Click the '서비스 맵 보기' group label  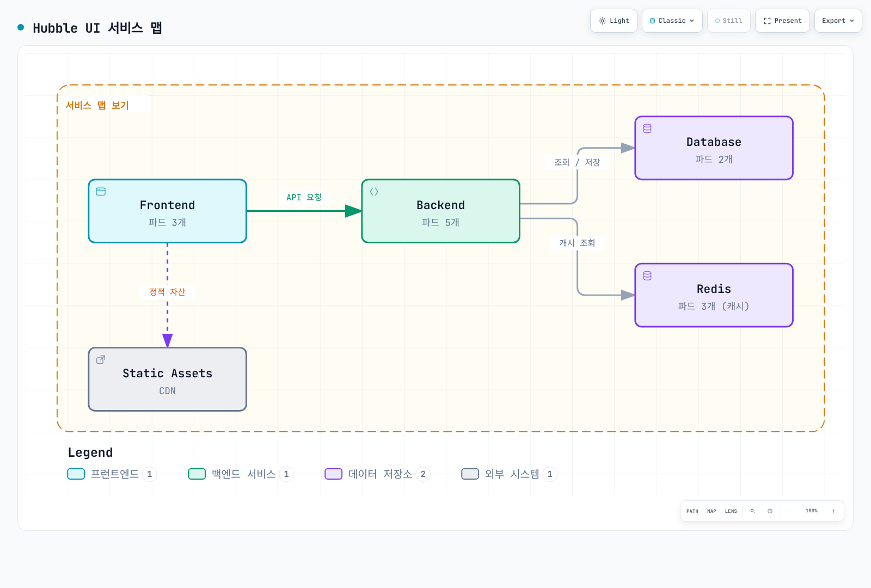click(x=97, y=105)
